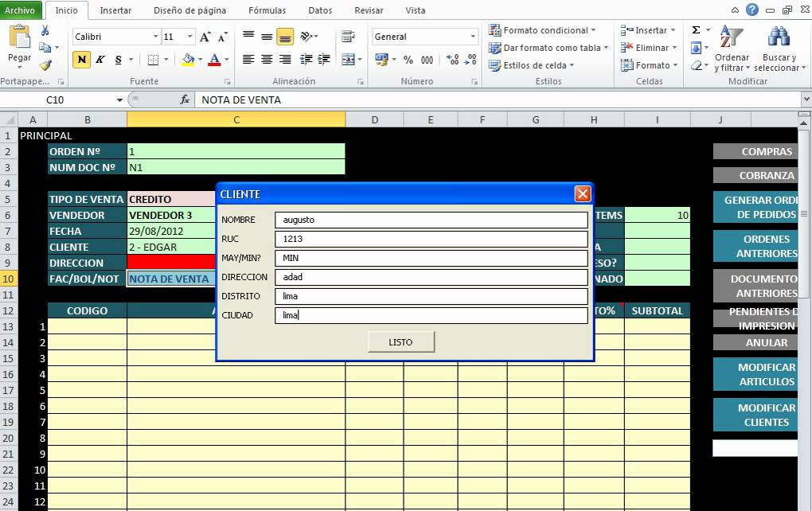Image resolution: width=812 pixels, height=511 pixels.
Task: Click the COMPRAS button
Action: (755, 152)
